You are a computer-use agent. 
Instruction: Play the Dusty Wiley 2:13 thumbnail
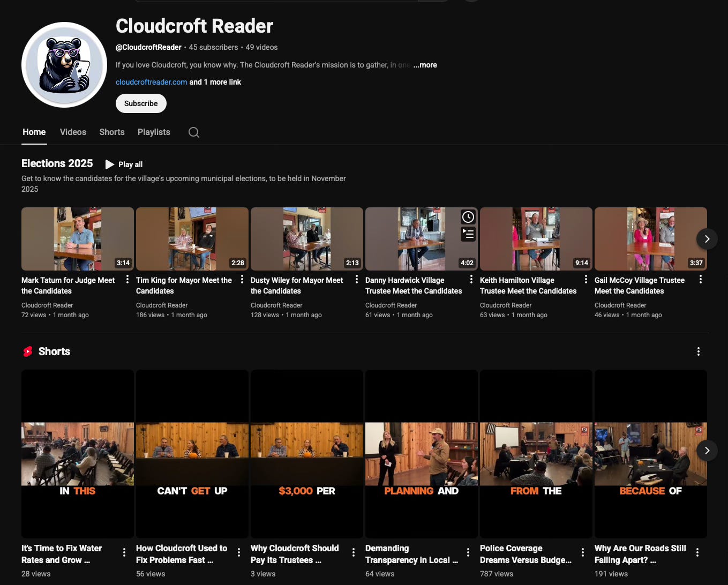point(307,239)
